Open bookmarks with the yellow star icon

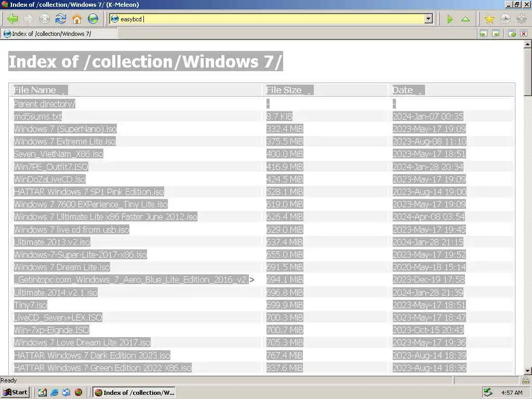[489, 19]
